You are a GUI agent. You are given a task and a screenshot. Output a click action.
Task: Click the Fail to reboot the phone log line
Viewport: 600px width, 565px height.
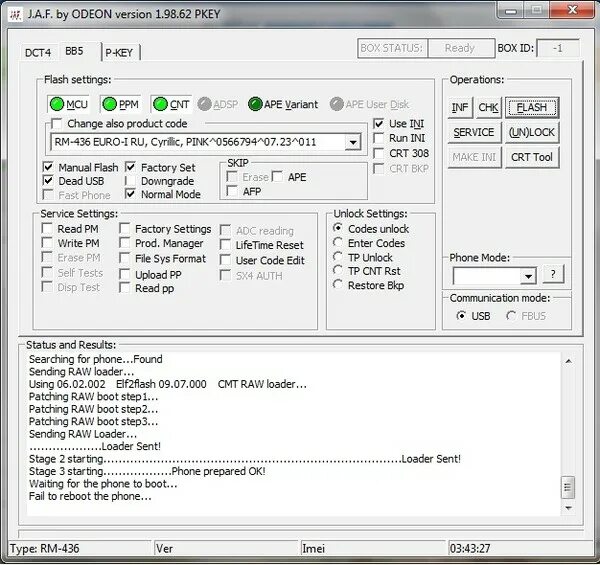[x=90, y=497]
